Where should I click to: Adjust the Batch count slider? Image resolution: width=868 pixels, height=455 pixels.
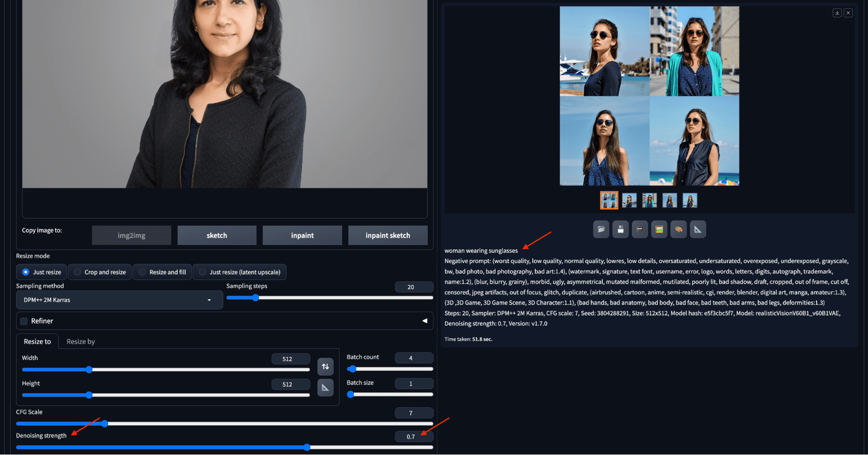(x=390, y=369)
